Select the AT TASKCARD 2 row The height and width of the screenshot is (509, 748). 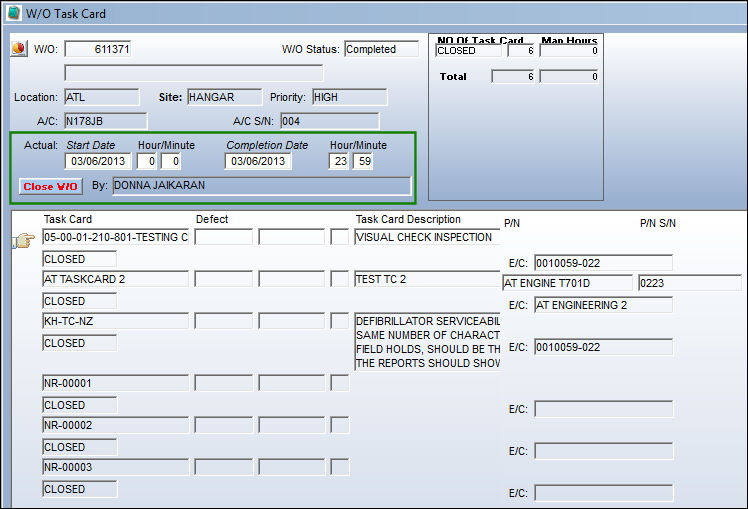(x=116, y=279)
